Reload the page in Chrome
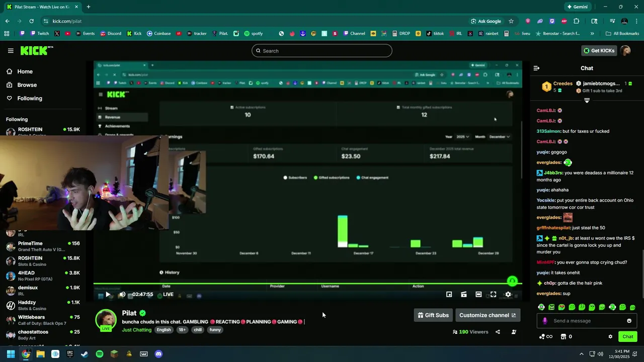The image size is (644, 362). pyautogui.click(x=31, y=21)
